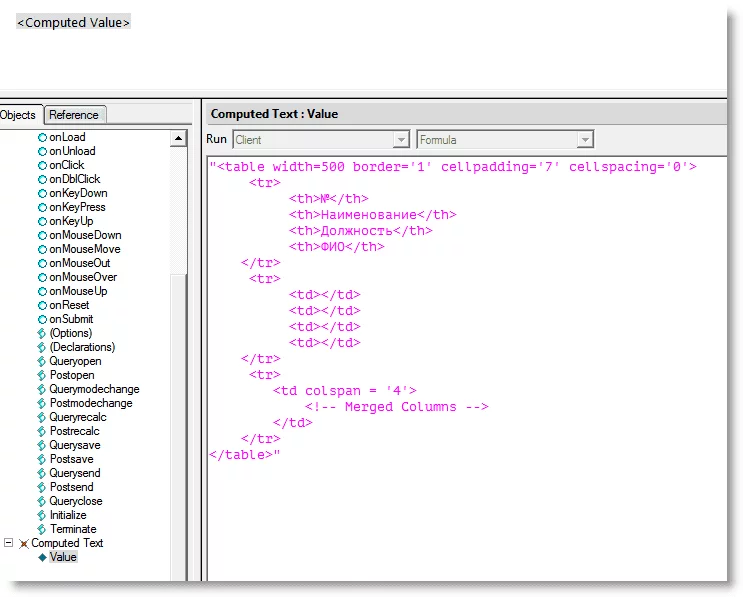Image resolution: width=743 pixels, height=597 pixels.
Task: Select the (Declarations) entry
Action: click(x=82, y=347)
